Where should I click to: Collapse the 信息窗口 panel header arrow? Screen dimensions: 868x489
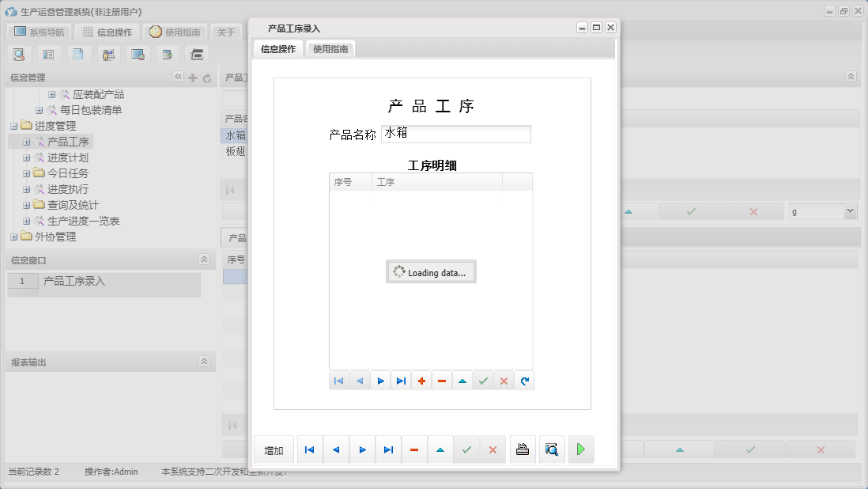pyautogui.click(x=204, y=260)
